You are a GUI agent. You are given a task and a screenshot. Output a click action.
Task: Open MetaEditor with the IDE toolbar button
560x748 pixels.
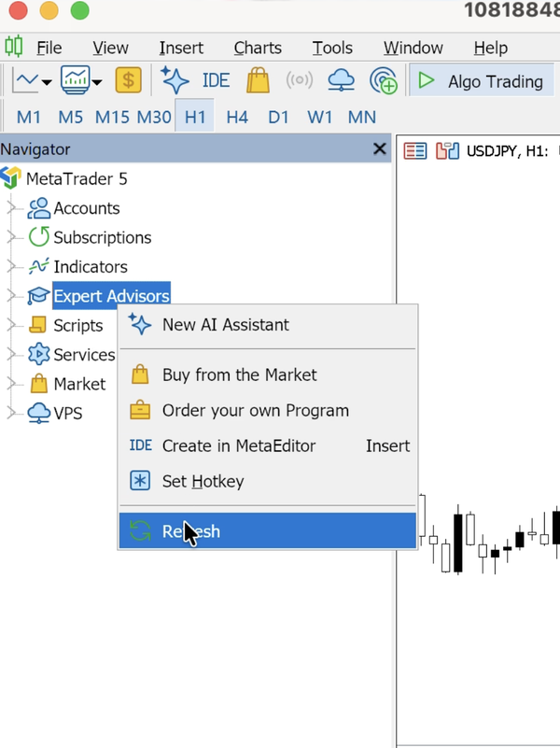(x=216, y=80)
